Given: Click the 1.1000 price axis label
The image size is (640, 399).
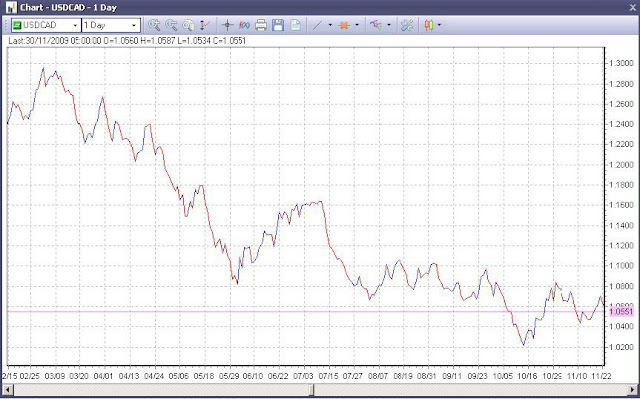Looking at the screenshot, I should 621,266.
